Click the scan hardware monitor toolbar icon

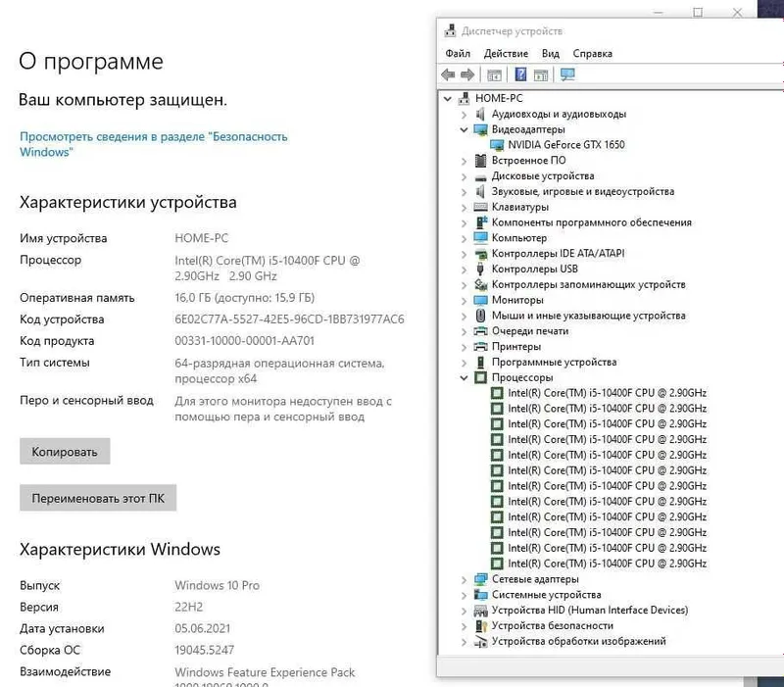pos(567,74)
